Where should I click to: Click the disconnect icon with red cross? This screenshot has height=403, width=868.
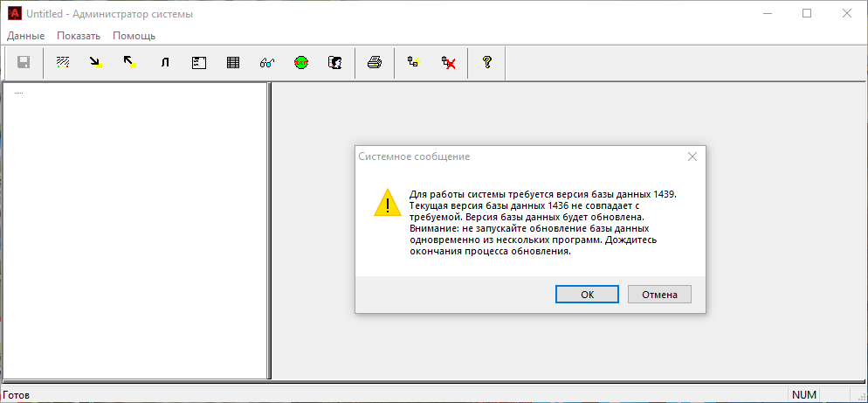coord(449,63)
